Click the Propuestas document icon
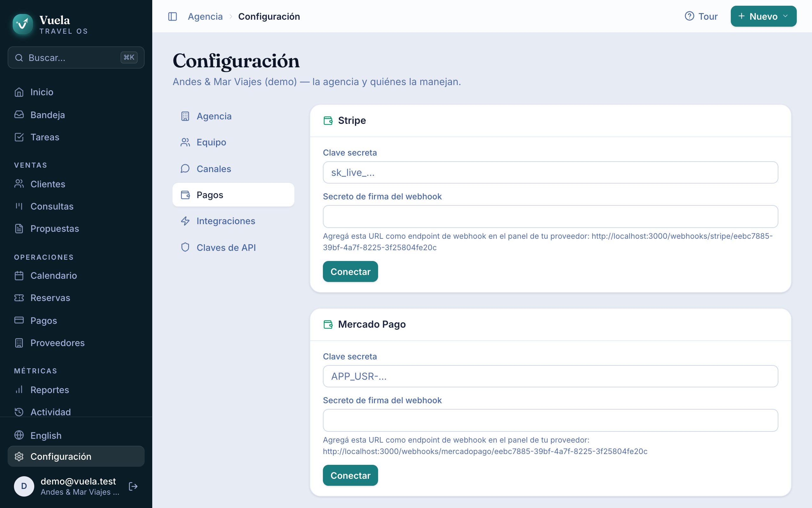 pos(19,229)
